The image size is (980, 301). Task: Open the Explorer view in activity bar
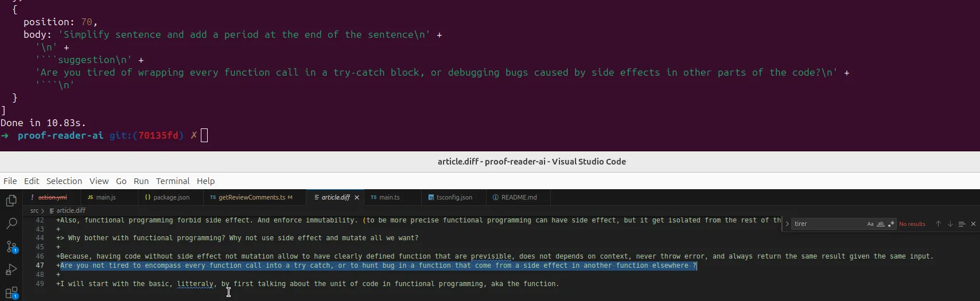click(11, 201)
